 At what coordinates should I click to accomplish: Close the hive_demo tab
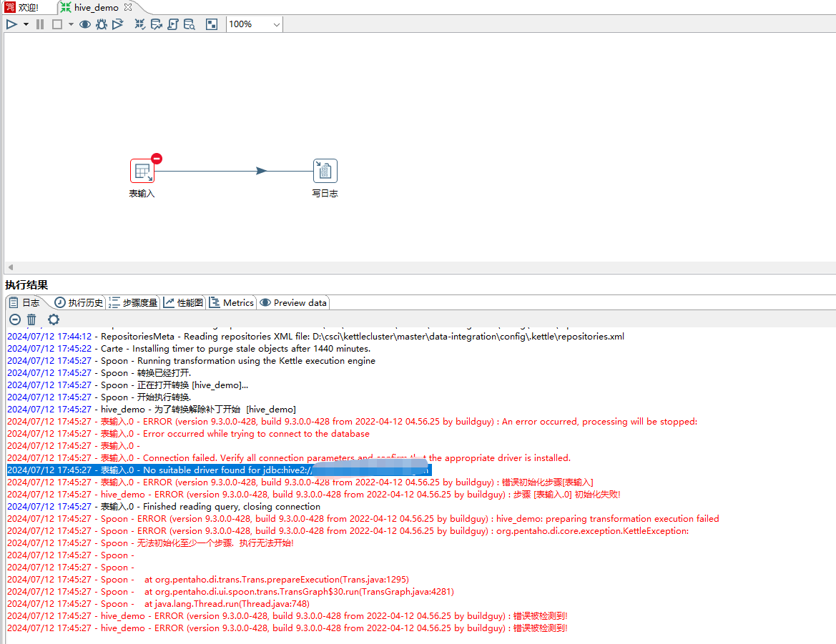(x=128, y=7)
